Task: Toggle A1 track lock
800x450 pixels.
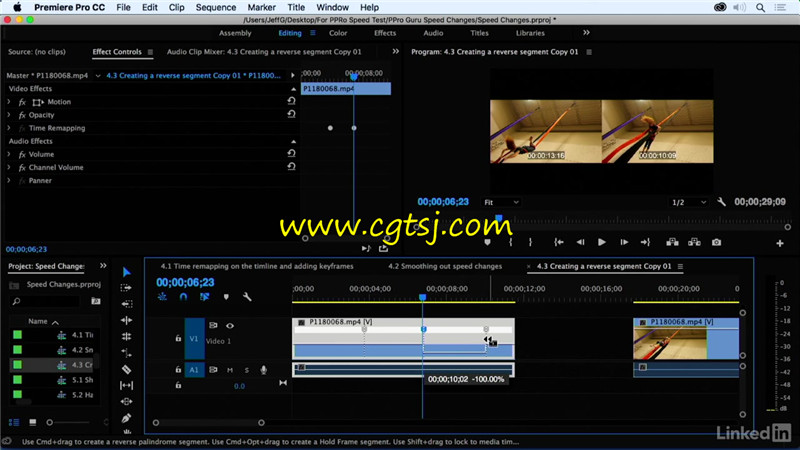Action: [x=178, y=369]
